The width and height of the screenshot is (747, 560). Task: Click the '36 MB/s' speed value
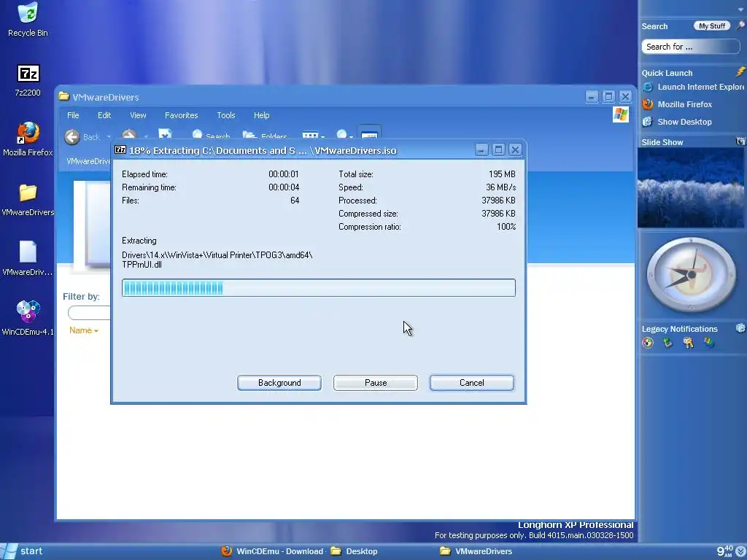click(500, 187)
